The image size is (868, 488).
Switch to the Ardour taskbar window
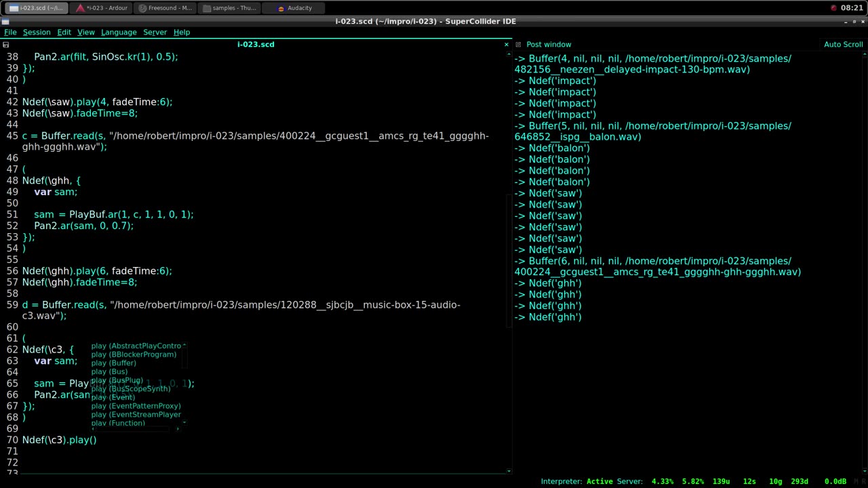point(100,8)
